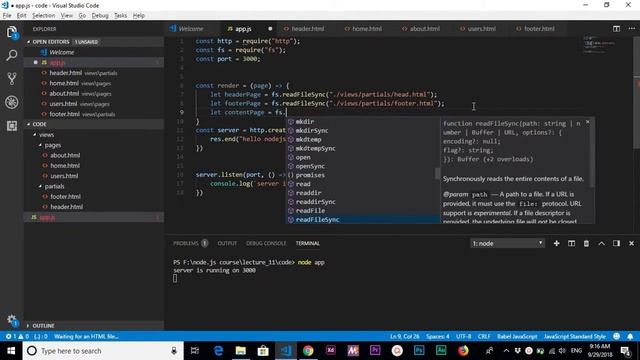Viewport: 640px width, 360px height.
Task: Open the Selection menu
Action: (44, 16)
